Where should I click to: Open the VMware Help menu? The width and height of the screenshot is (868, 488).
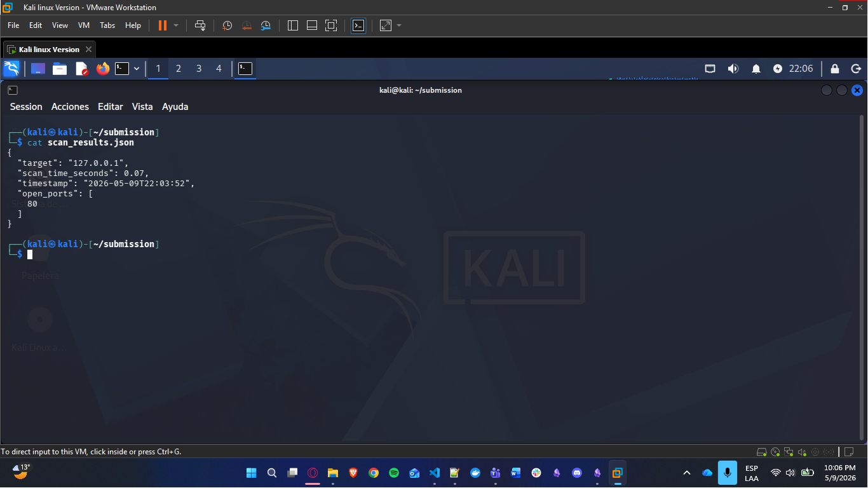(133, 25)
